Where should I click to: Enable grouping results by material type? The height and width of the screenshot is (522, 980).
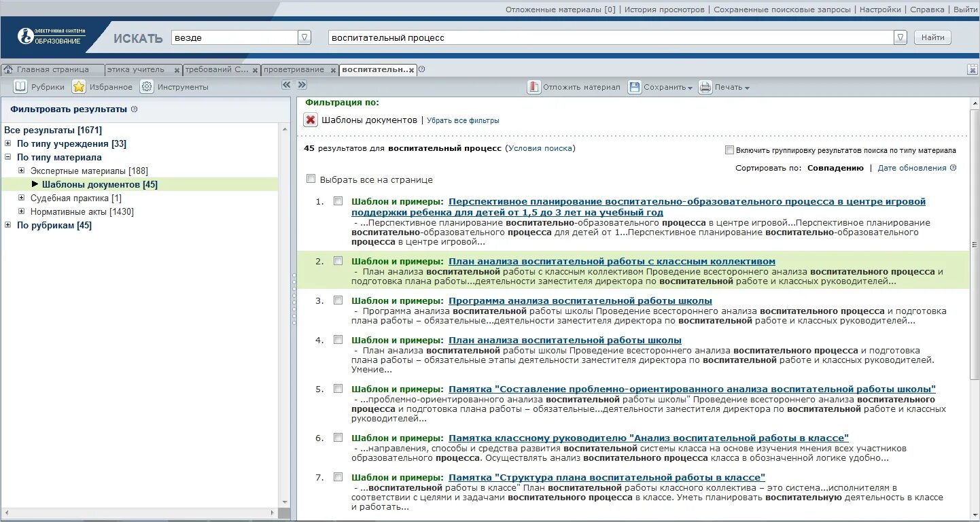point(729,150)
